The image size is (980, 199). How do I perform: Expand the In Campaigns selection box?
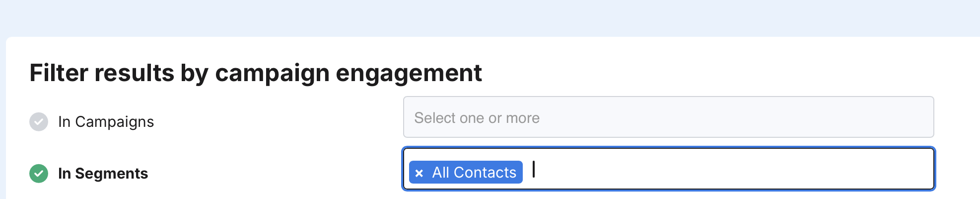pyautogui.click(x=668, y=117)
